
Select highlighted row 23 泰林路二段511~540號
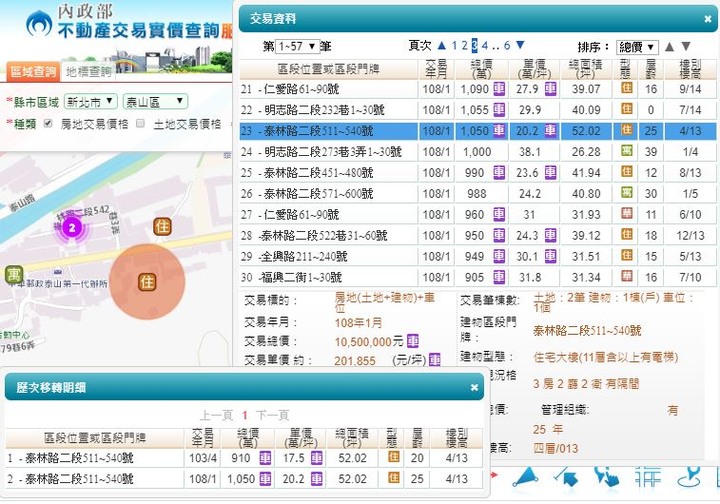point(478,131)
